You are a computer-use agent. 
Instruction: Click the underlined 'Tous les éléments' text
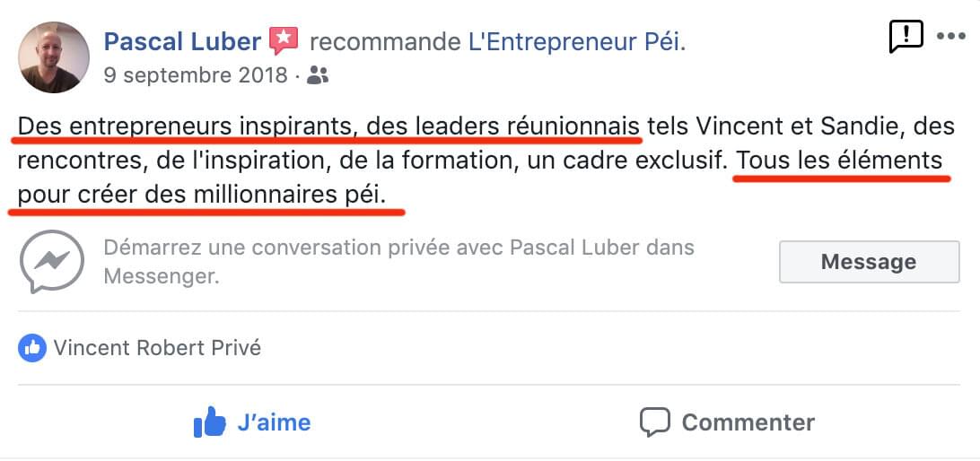pyautogui.click(x=839, y=161)
